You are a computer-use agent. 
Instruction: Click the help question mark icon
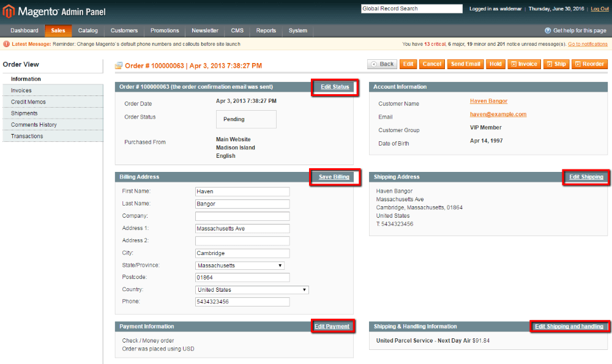pos(548,31)
